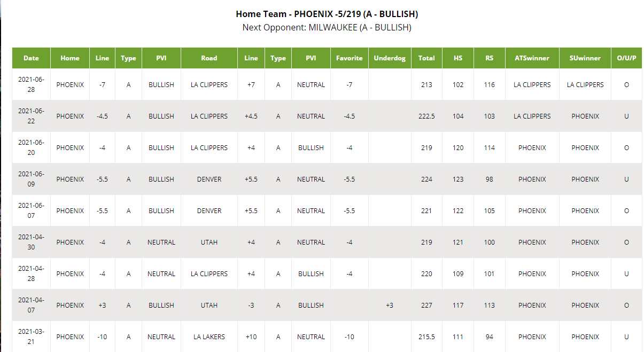
Task: Click the Underdog column header
Action: tap(390, 58)
